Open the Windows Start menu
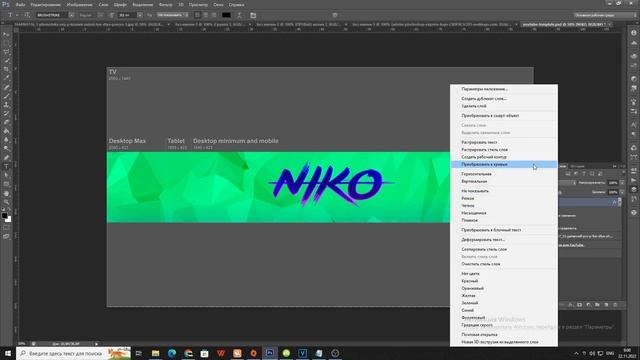Image resolution: width=640 pixels, height=360 pixels. [8, 353]
